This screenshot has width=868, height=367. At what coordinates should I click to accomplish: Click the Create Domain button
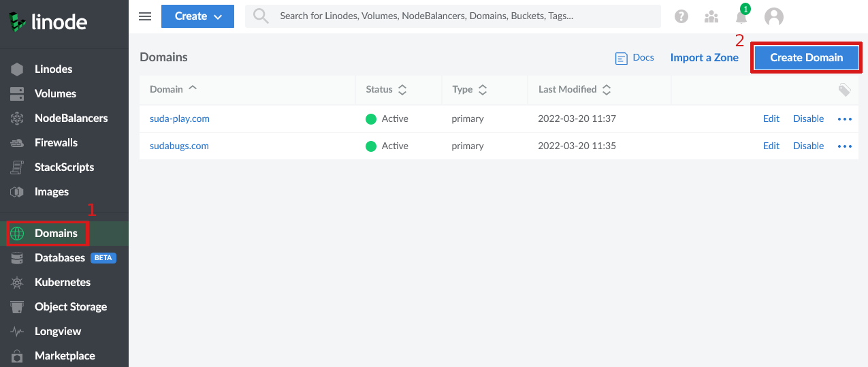(x=807, y=58)
